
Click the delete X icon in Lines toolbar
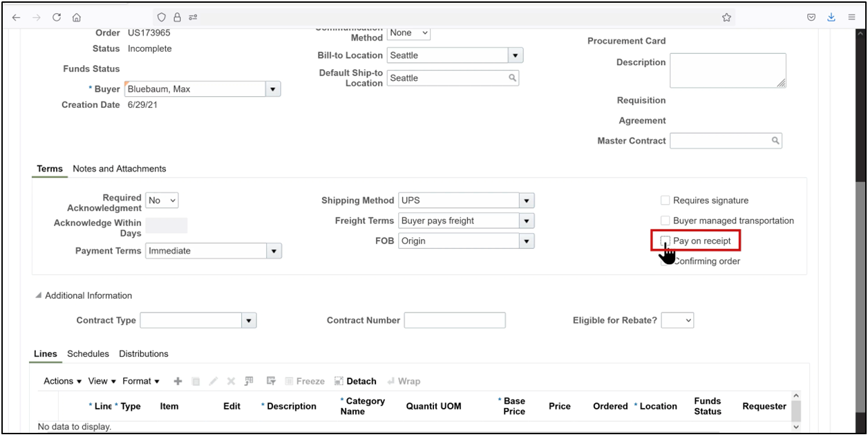[x=231, y=380]
